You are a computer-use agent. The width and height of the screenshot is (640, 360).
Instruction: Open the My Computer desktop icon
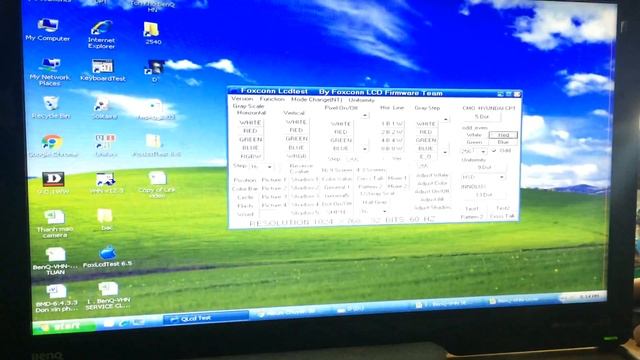[48, 30]
